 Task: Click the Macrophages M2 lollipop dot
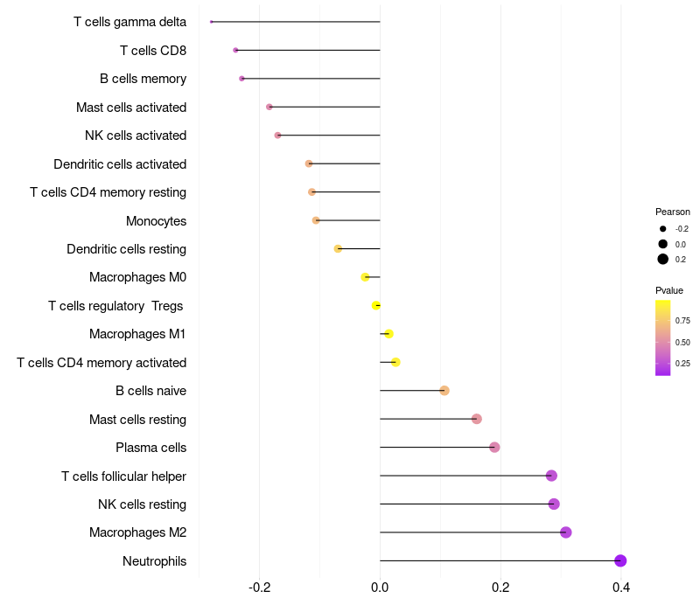[x=565, y=532]
